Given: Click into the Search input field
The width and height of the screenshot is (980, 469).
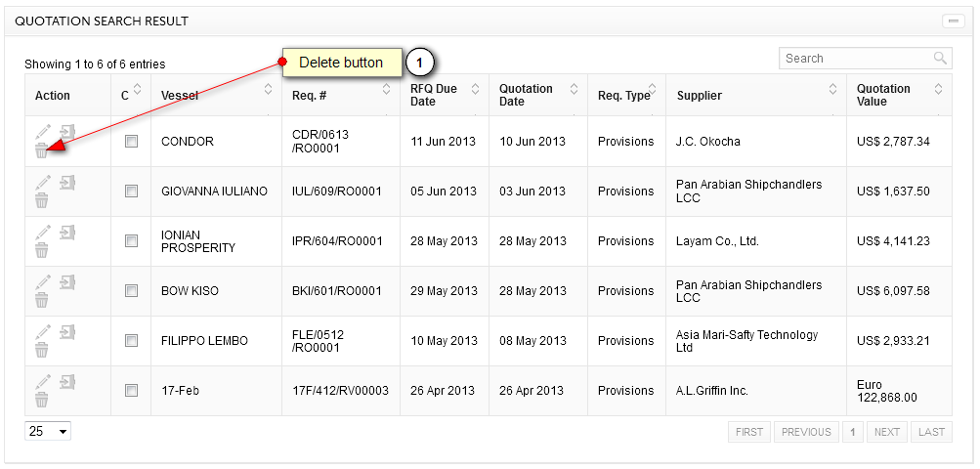Looking at the screenshot, I should 856,59.
